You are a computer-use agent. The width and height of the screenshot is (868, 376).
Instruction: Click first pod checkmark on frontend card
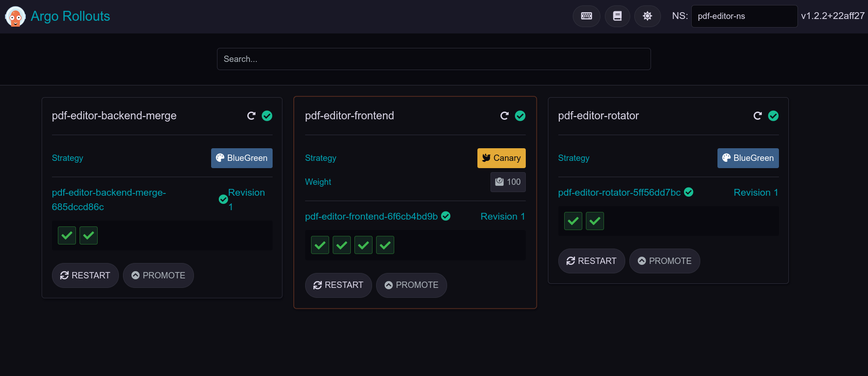(320, 245)
